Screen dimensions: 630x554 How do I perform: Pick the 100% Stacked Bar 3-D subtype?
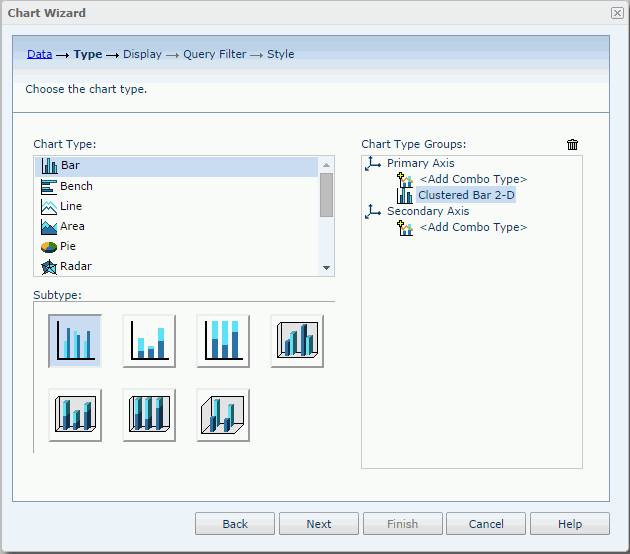pos(149,415)
